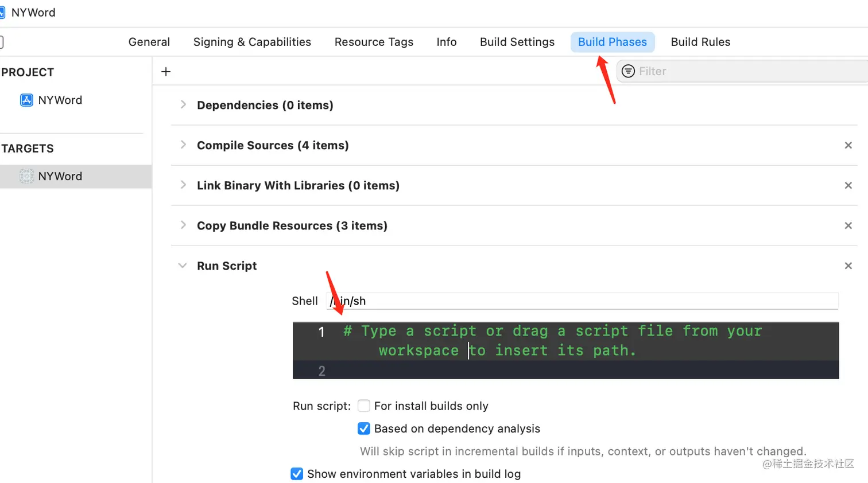
Task: Click the NYWord file icon in the title bar
Action: click(x=2, y=13)
